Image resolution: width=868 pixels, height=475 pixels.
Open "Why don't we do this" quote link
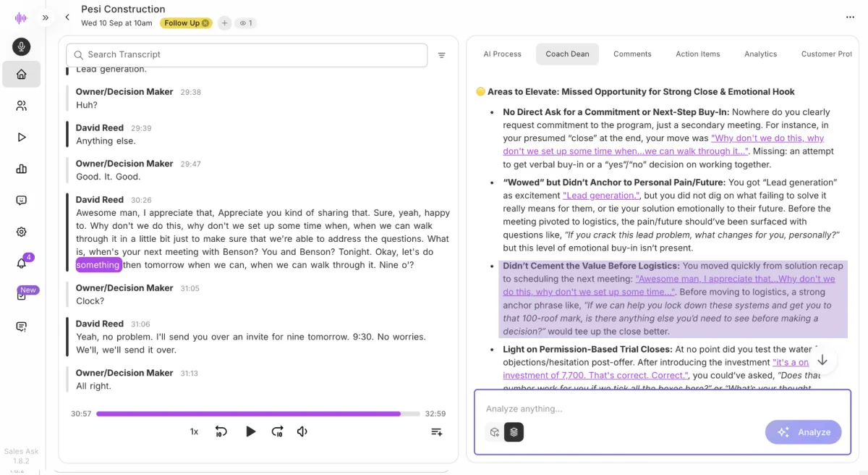point(663,145)
